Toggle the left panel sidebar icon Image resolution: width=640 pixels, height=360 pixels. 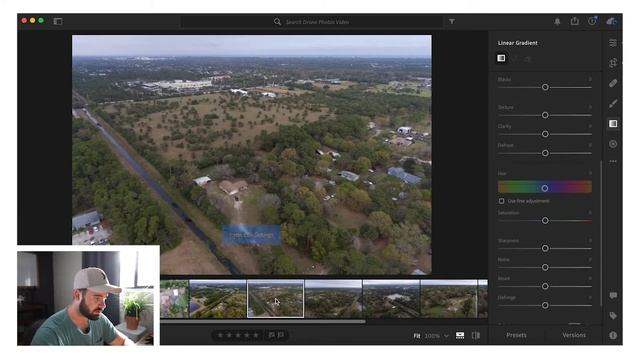click(58, 21)
